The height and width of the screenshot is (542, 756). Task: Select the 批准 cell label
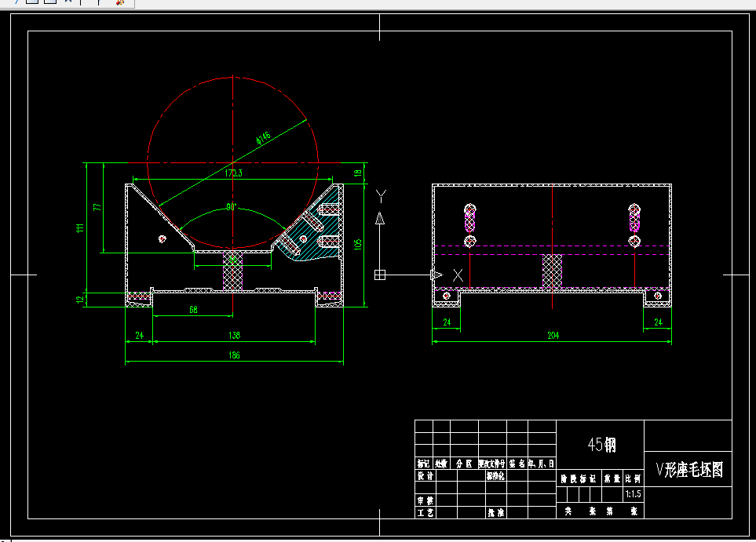click(x=495, y=513)
